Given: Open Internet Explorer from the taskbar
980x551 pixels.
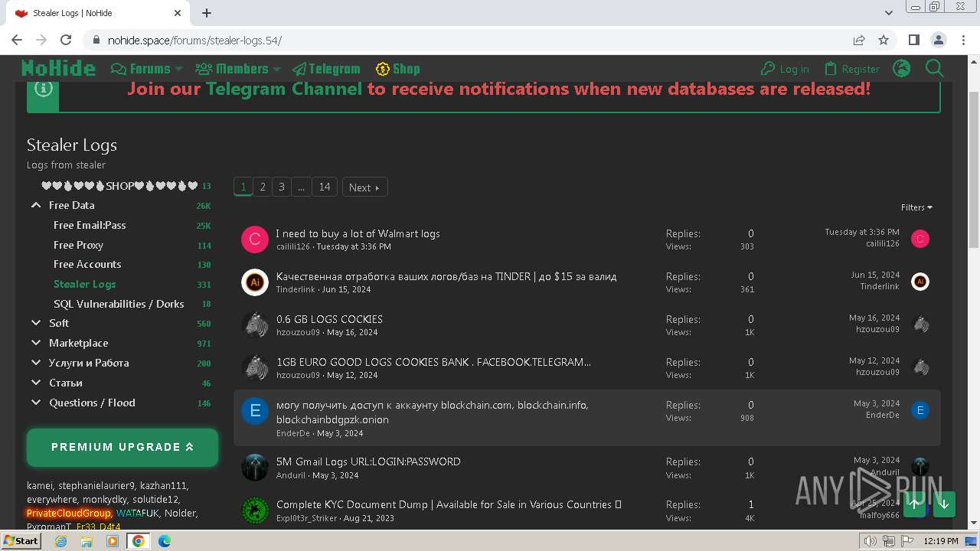Looking at the screenshot, I should click(60, 541).
